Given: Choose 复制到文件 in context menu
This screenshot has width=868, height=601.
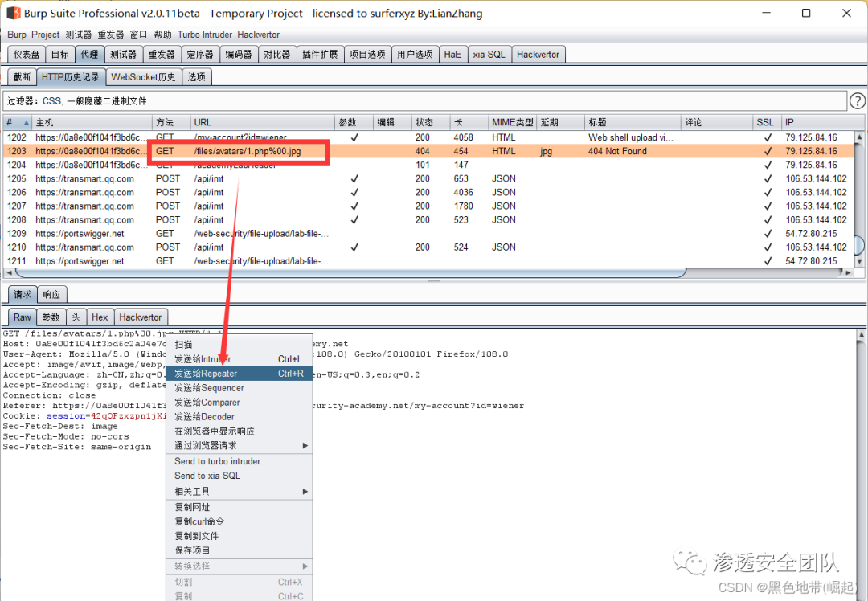Looking at the screenshot, I should 240,536.
